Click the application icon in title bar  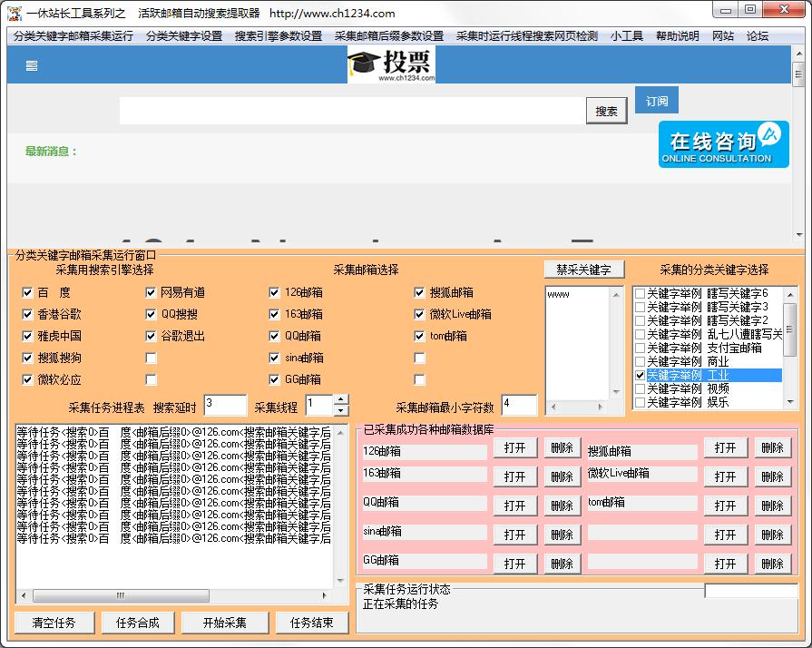pyautogui.click(x=14, y=13)
